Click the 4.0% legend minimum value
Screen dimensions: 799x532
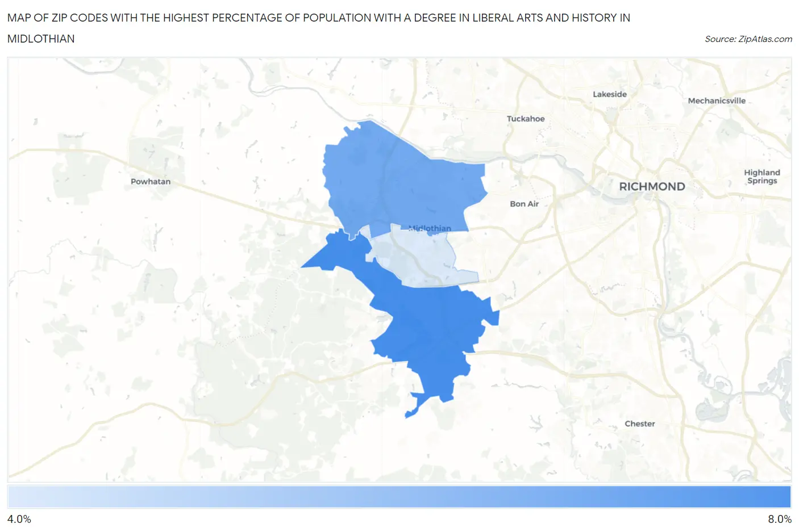[x=19, y=519]
